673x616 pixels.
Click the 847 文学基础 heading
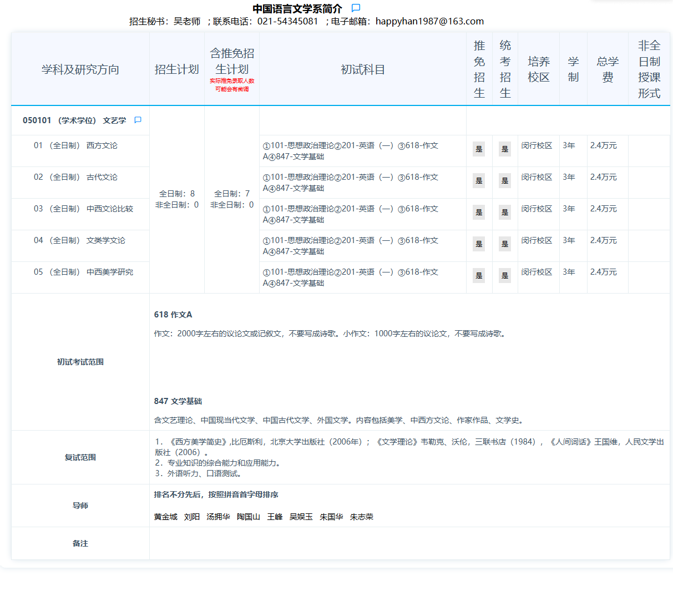pyautogui.click(x=178, y=401)
